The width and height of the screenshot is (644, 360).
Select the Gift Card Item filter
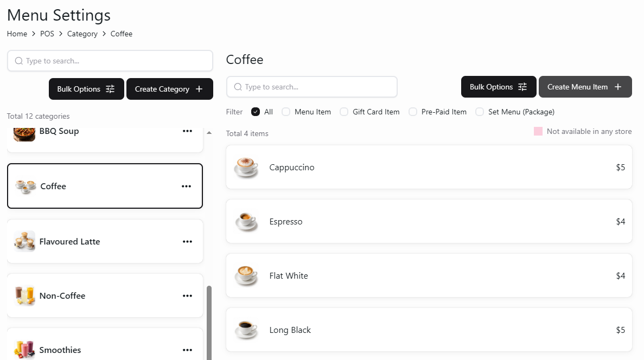point(344,112)
